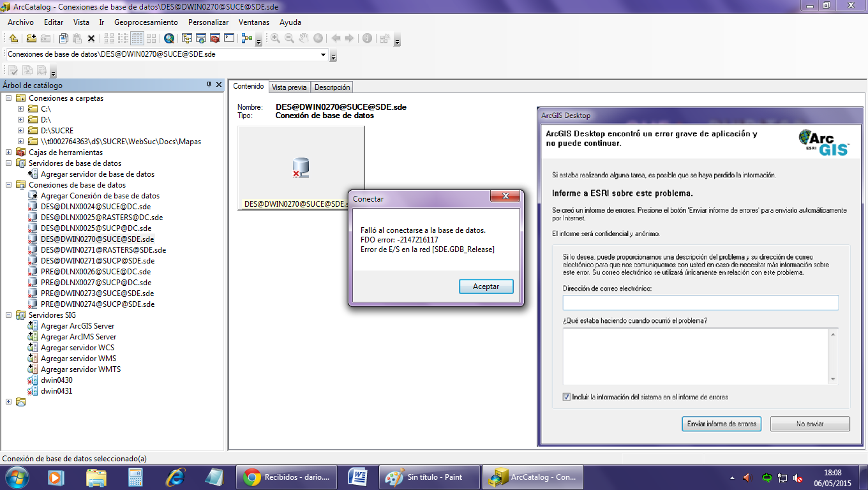Expand the C:\ folder node

point(21,109)
